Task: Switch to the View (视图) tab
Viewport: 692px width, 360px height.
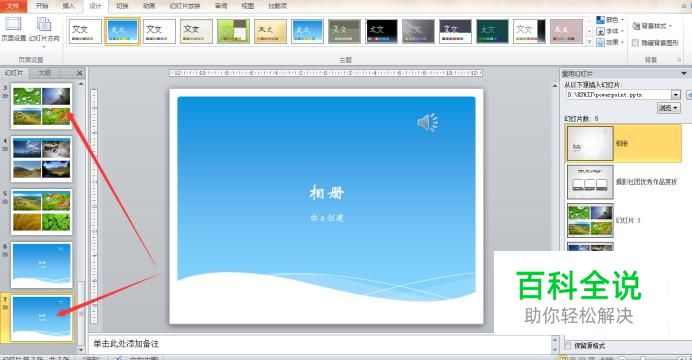Action: coord(248,6)
